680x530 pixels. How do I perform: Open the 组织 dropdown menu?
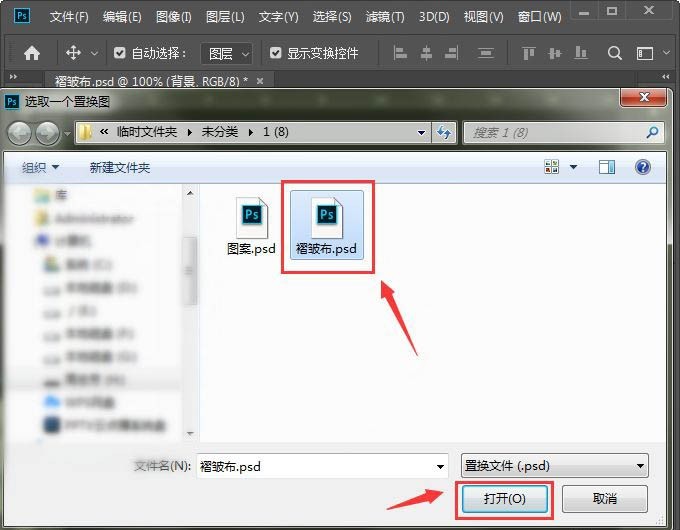click(x=40, y=167)
